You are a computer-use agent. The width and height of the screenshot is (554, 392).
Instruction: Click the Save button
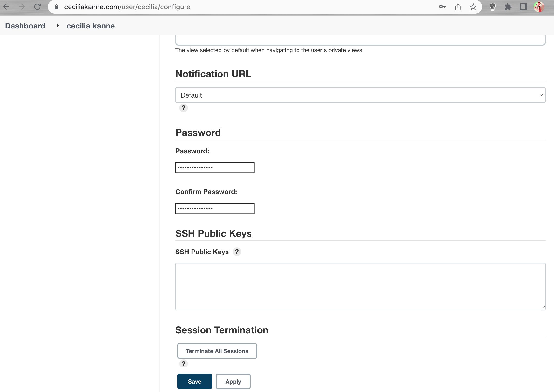pyautogui.click(x=194, y=381)
